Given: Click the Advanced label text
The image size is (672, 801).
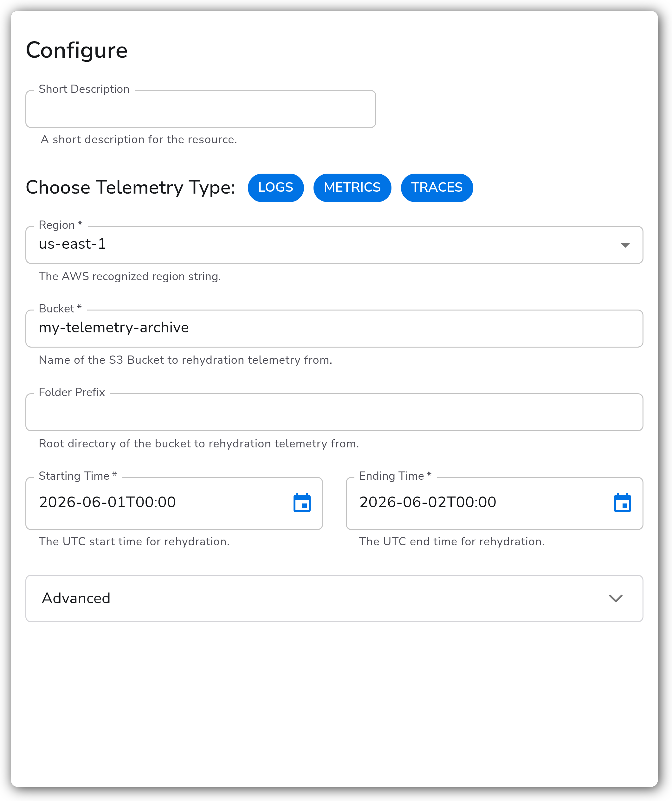Looking at the screenshot, I should click(76, 599).
